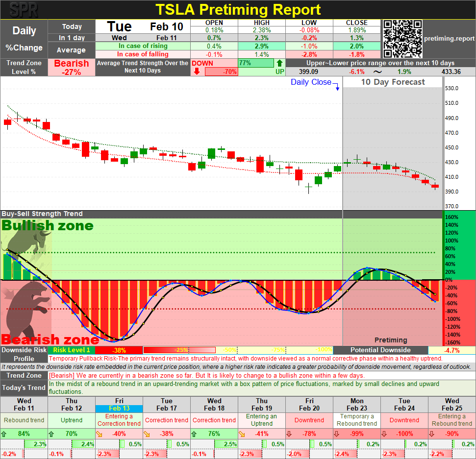Click the green 2.3% bar under Feb 11
Image resolution: width=476 pixels, height=459 pixels.
[x=35, y=444]
